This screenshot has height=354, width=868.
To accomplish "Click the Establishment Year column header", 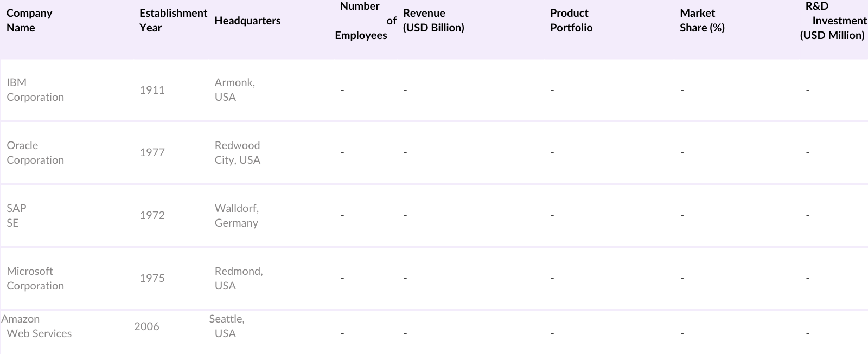I will pos(173,21).
